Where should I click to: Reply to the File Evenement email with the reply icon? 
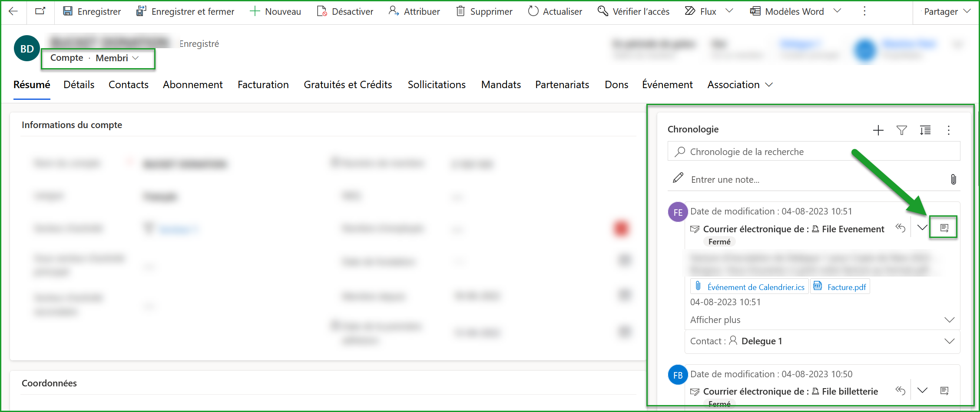click(900, 227)
